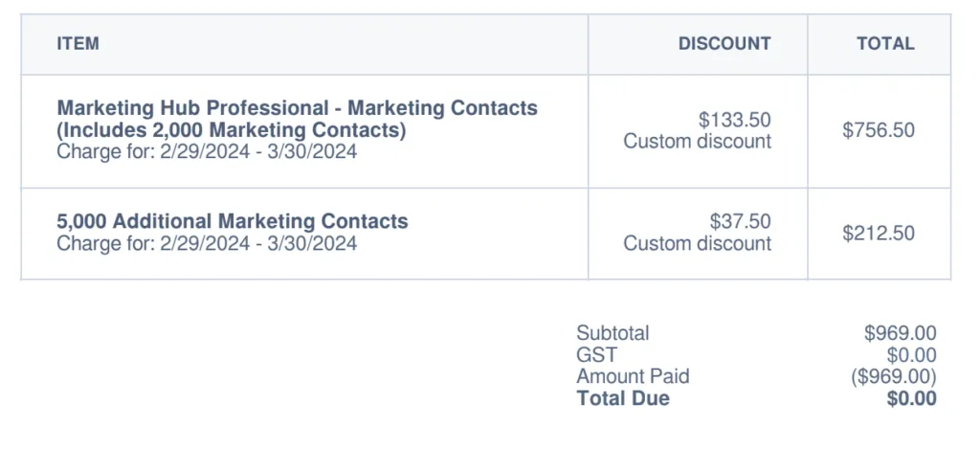Click Custom discount label below $133.50
980x450 pixels.
click(x=697, y=141)
